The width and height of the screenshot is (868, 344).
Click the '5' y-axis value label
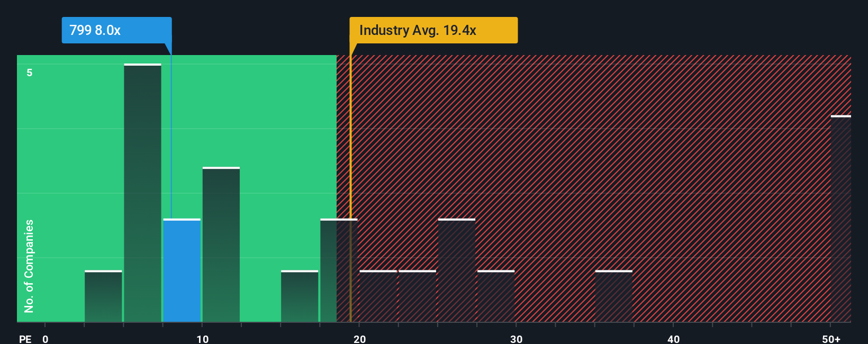pyautogui.click(x=30, y=73)
